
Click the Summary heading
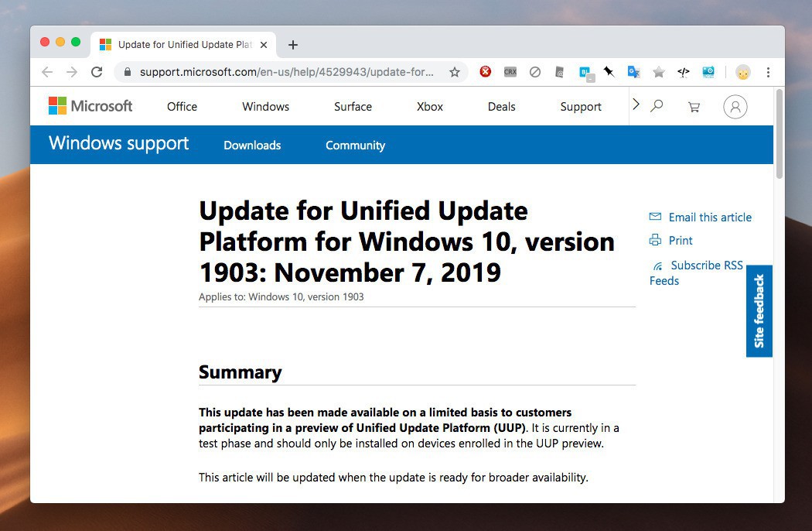coord(241,372)
